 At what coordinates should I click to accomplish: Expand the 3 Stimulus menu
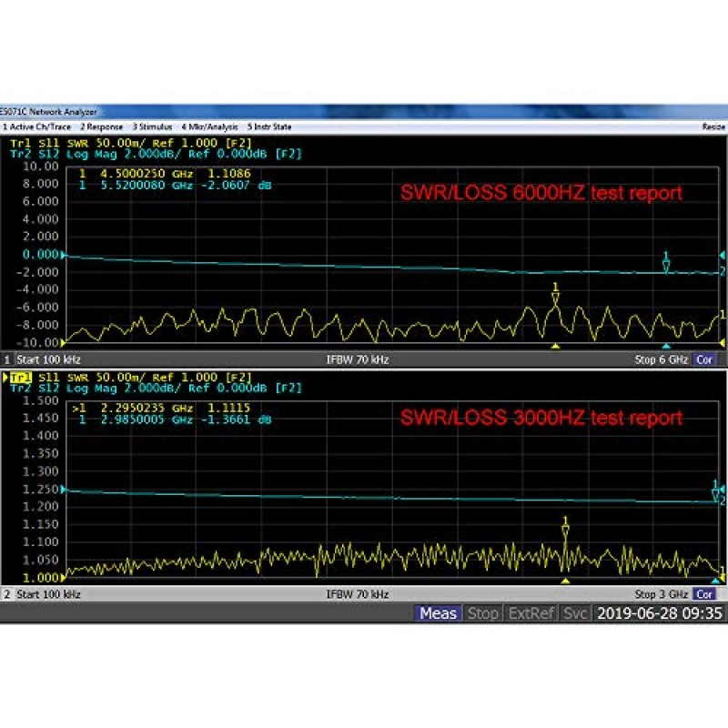153,126
